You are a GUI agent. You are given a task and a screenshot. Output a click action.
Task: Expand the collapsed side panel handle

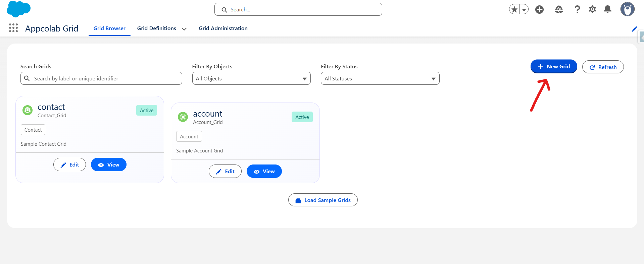641,37
